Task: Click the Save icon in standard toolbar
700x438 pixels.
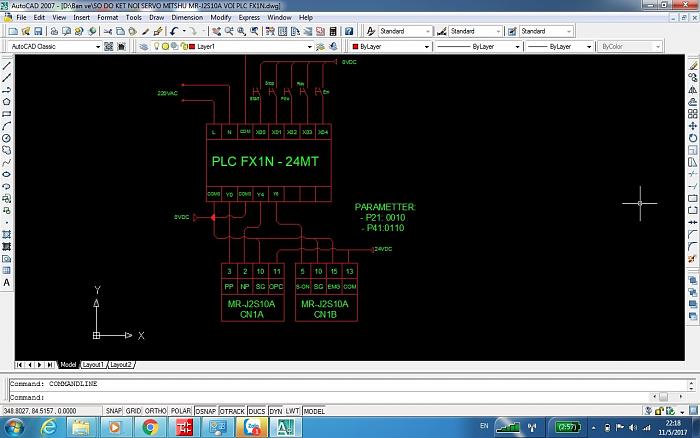Action: (x=38, y=31)
